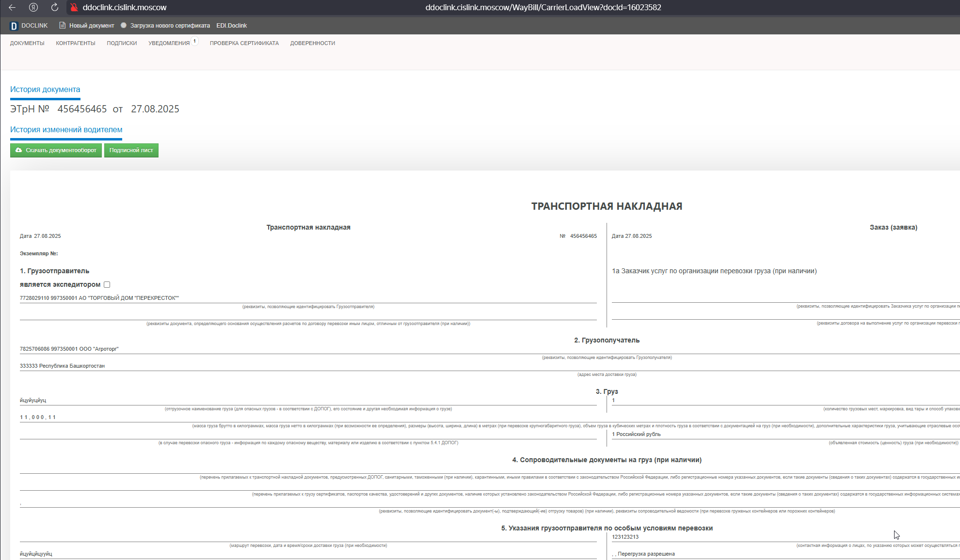Image resolution: width=960 pixels, height=560 pixels.
Task: Click 'Новый документ' in top bar
Action: (x=92, y=26)
